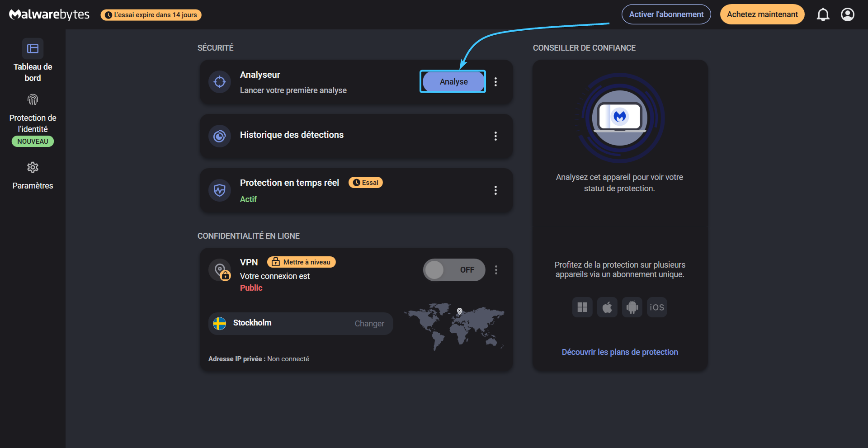868x448 pixels.
Task: Click the Essai badge on real-time protection
Action: [x=366, y=183]
